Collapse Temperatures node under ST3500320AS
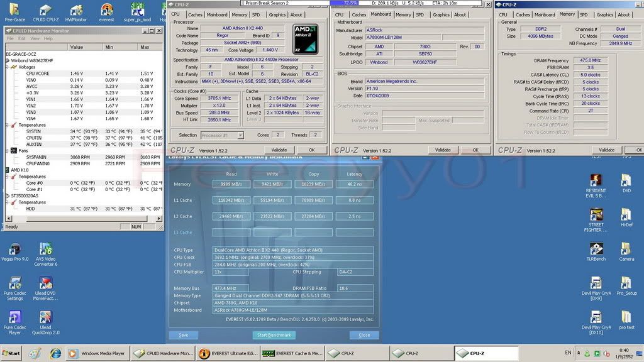 pos(7,202)
